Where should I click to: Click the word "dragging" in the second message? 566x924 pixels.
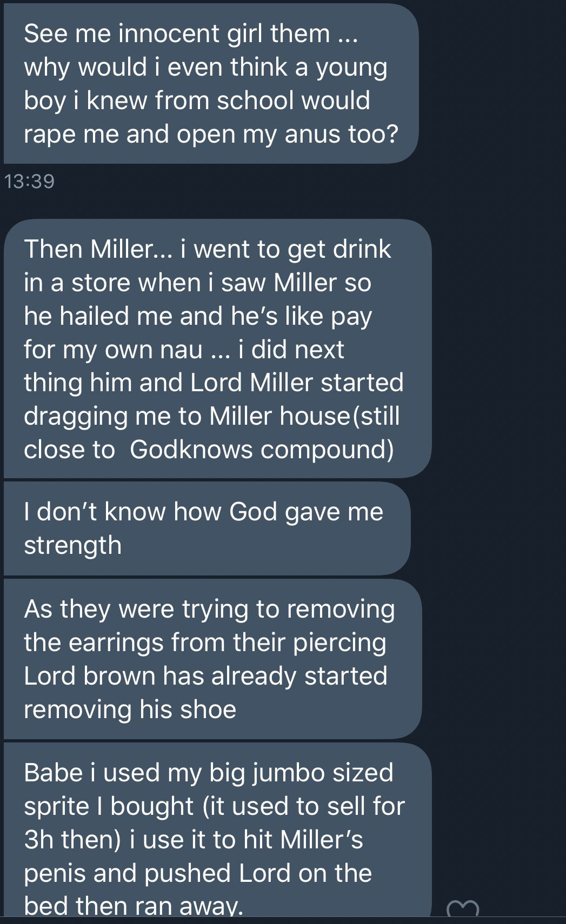68,416
